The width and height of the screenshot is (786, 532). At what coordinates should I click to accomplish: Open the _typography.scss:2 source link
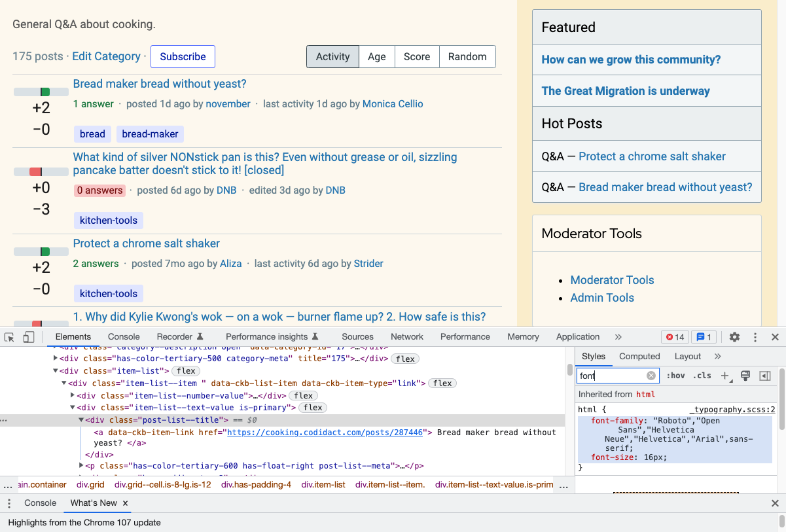732,410
